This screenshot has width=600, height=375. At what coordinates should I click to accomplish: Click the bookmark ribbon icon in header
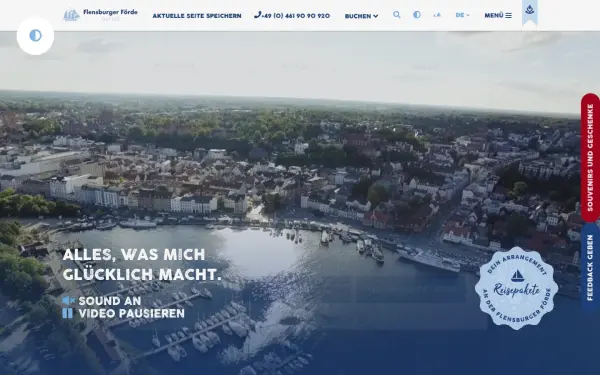pos(530,12)
